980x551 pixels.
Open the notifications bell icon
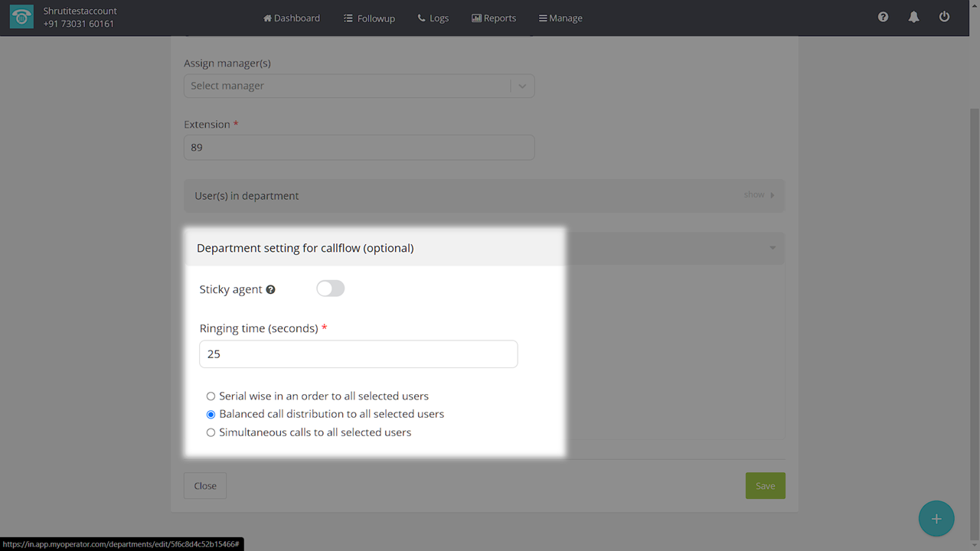coord(913,17)
